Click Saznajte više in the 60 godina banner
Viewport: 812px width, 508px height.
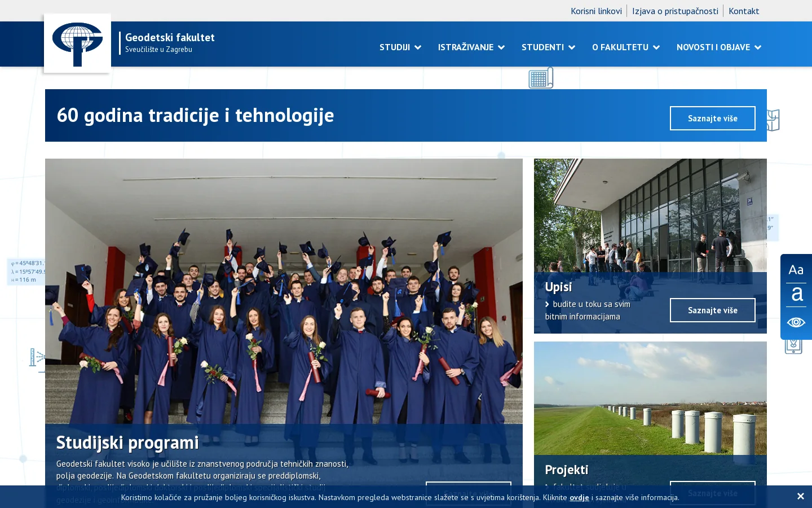713,118
